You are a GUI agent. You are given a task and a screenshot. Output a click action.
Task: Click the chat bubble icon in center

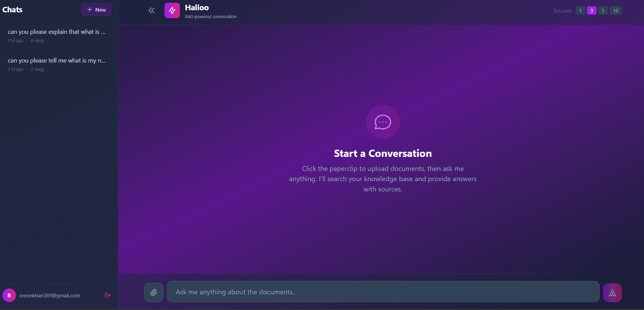click(383, 122)
